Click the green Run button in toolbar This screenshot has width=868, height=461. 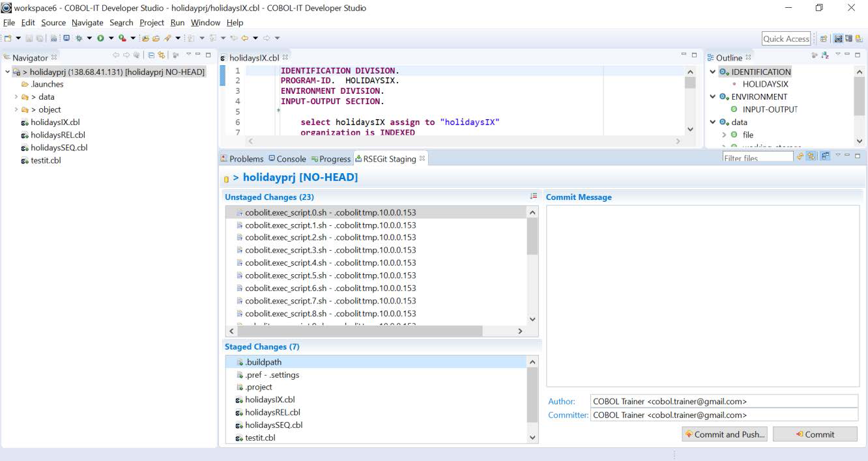coord(101,38)
